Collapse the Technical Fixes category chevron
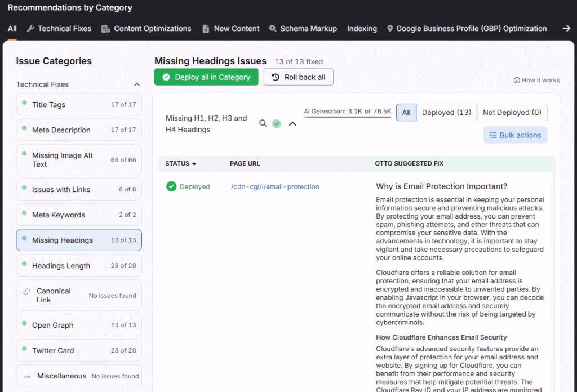Image resolution: width=577 pixels, height=392 pixels. pyautogui.click(x=136, y=84)
